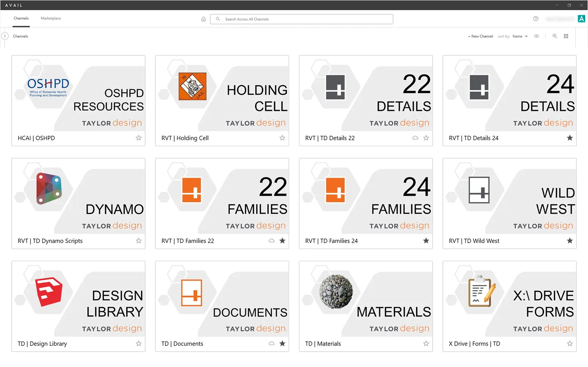The height and width of the screenshot is (367, 588).
Task: Favorite the HCAI | OSHPD channel
Action: pyautogui.click(x=139, y=138)
